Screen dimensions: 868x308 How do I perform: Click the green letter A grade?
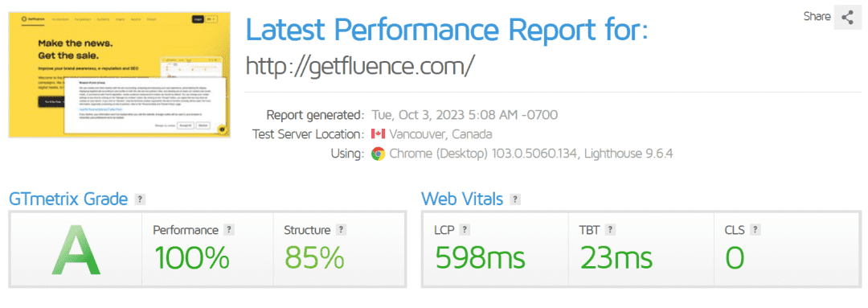coord(76,250)
